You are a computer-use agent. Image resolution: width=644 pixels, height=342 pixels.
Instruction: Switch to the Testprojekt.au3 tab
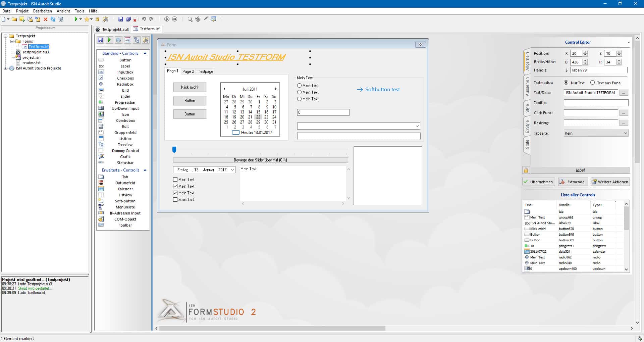click(x=112, y=29)
